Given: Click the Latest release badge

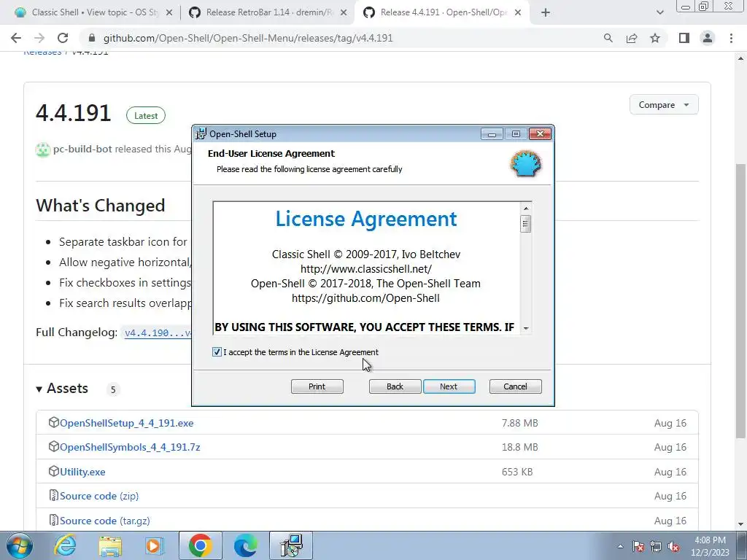Looking at the screenshot, I should tap(146, 116).
